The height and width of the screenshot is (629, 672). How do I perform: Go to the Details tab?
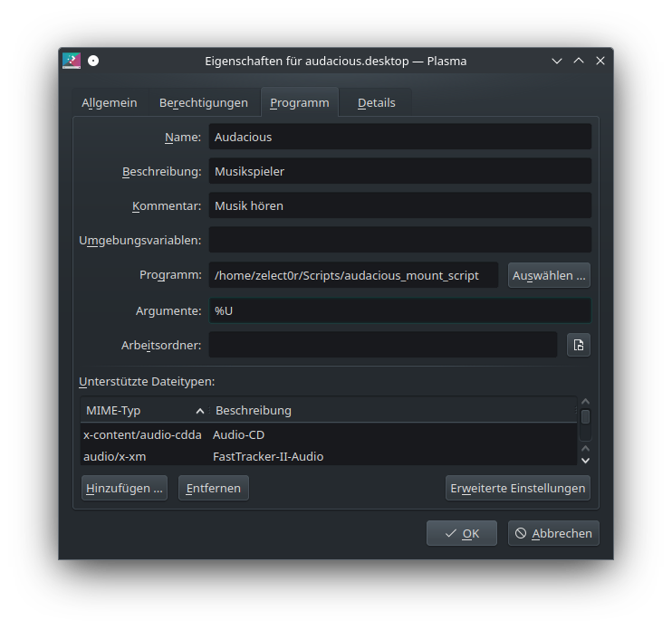376,103
